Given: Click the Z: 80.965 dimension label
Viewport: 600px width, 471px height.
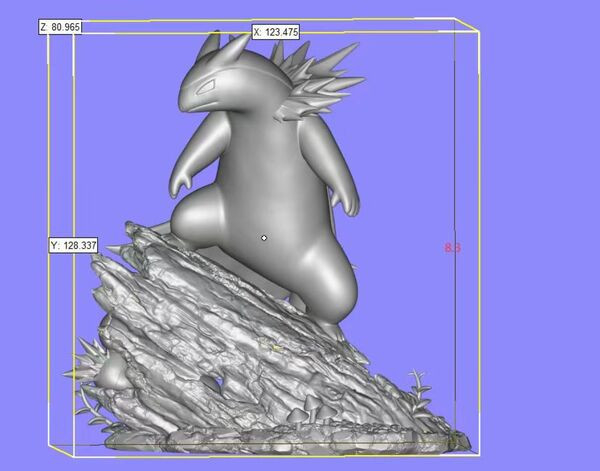Looking at the screenshot, I should pos(59,27).
